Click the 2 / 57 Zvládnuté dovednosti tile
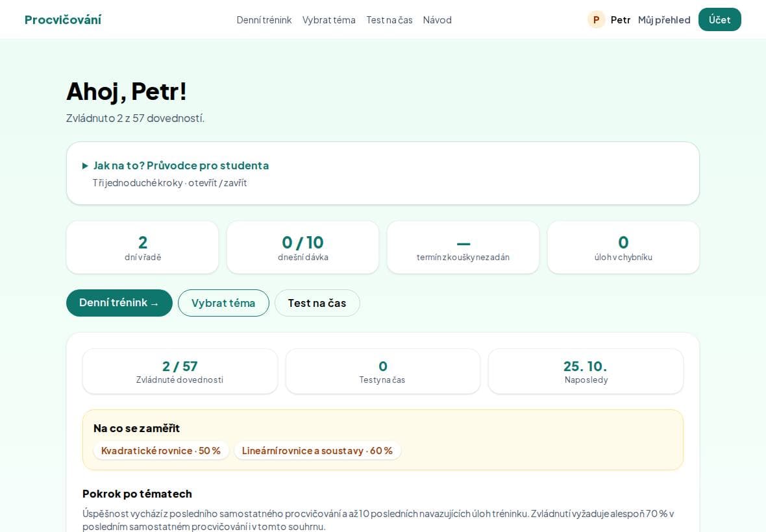 point(180,371)
